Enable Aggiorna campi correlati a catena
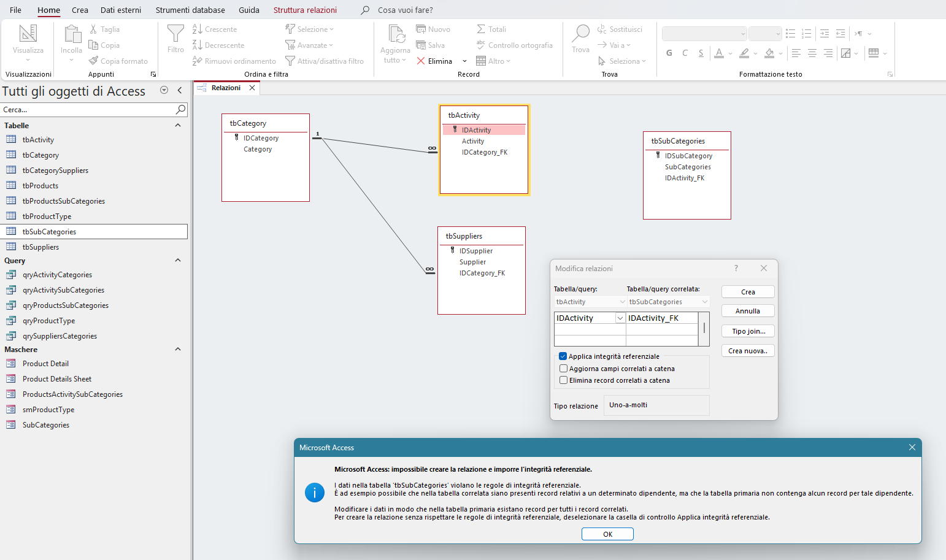Viewport: 946px width, 560px height. 563,369
